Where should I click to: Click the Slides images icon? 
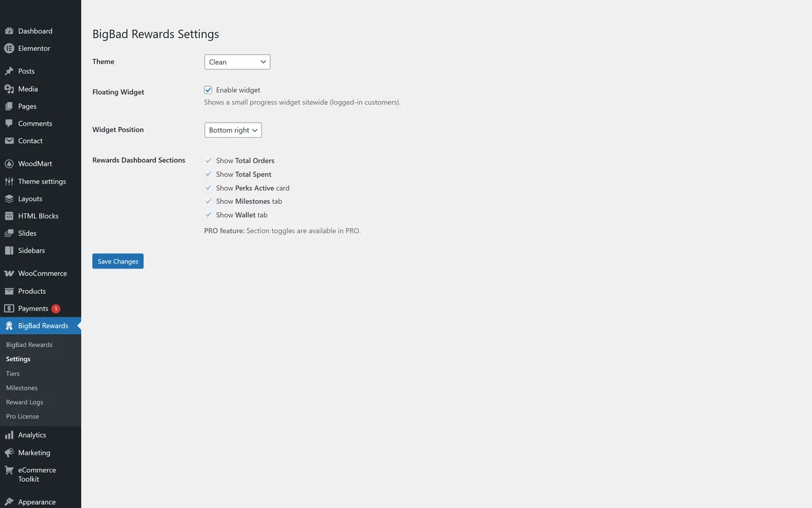pos(9,233)
